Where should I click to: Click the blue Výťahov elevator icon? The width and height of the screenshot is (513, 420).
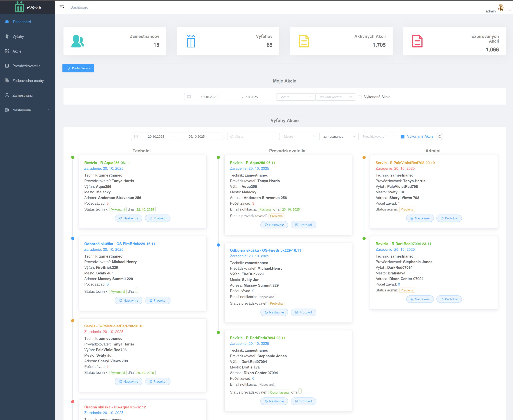[191, 41]
